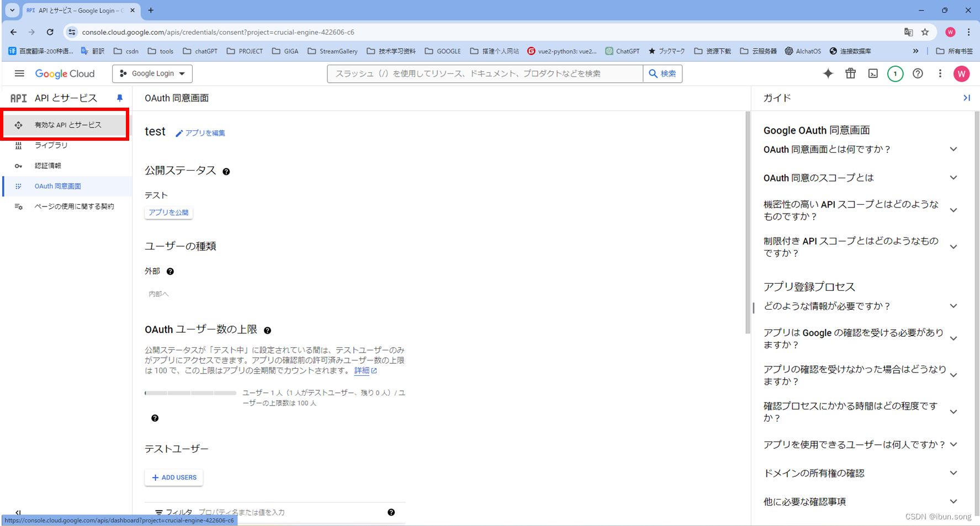The width and height of the screenshot is (980, 526).
Task: Open the help question mark in header
Action: [x=918, y=73]
